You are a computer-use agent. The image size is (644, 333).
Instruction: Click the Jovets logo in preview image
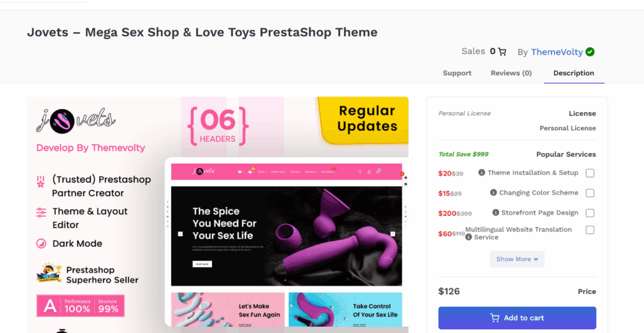(x=76, y=121)
